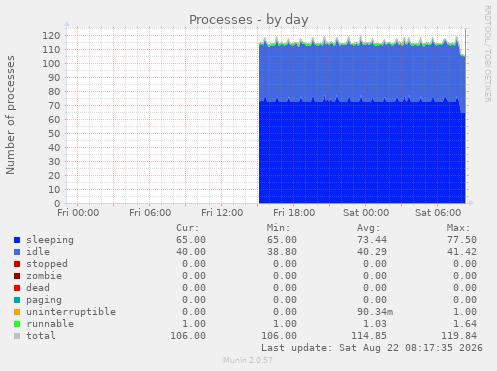Click the 'Fri 00:00' x-axis label

[x=78, y=213]
